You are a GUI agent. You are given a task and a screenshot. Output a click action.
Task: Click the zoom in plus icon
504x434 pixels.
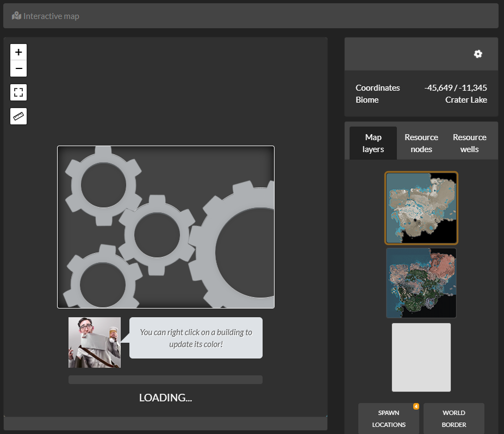(x=18, y=52)
